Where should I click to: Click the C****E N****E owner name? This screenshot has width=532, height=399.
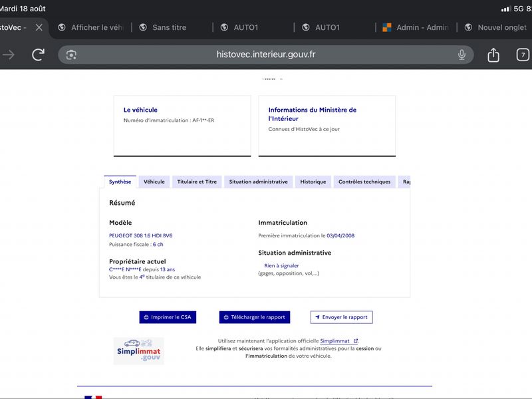click(125, 269)
